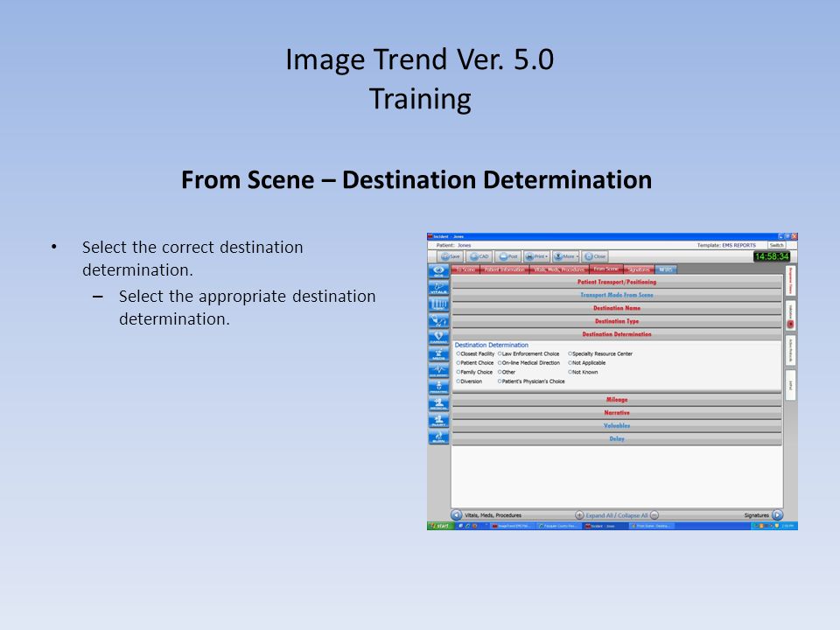Switch to the To Scene tab

(465, 269)
